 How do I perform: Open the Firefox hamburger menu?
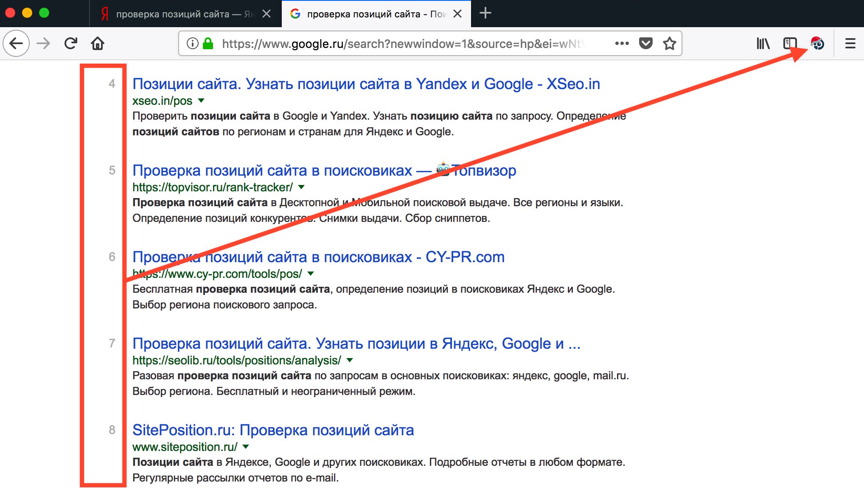850,43
